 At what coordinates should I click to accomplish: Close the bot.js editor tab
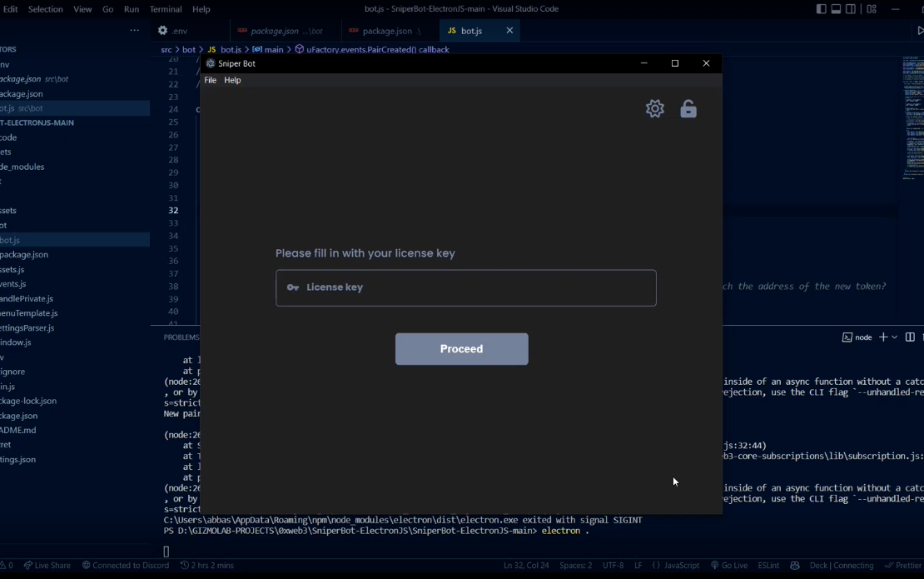tap(509, 31)
